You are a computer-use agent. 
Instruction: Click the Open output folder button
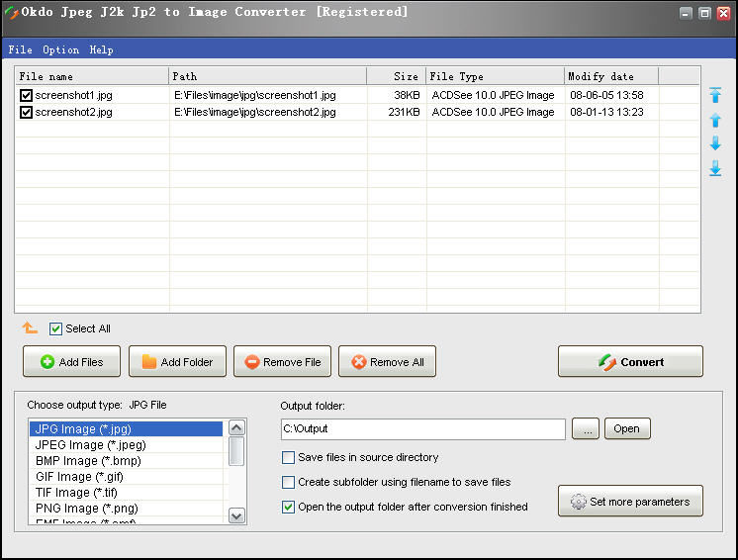coord(627,428)
